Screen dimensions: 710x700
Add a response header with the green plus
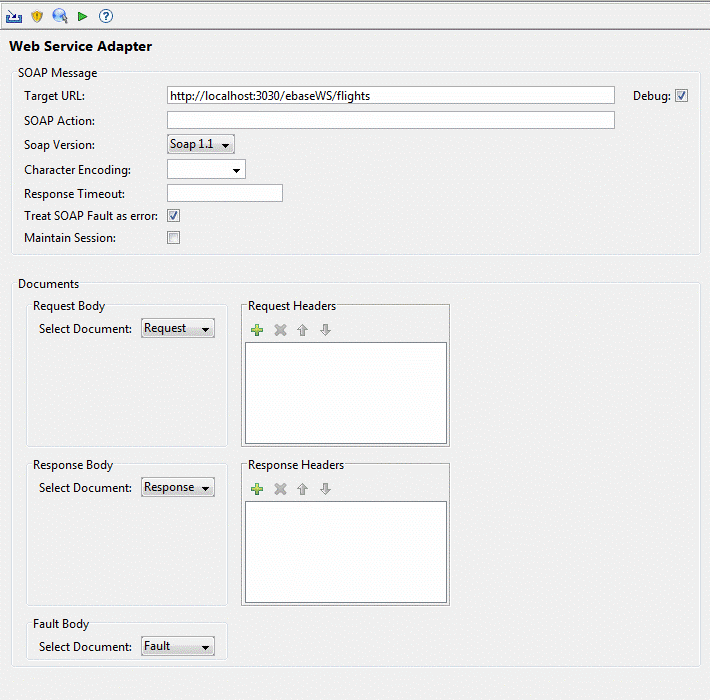click(257, 489)
